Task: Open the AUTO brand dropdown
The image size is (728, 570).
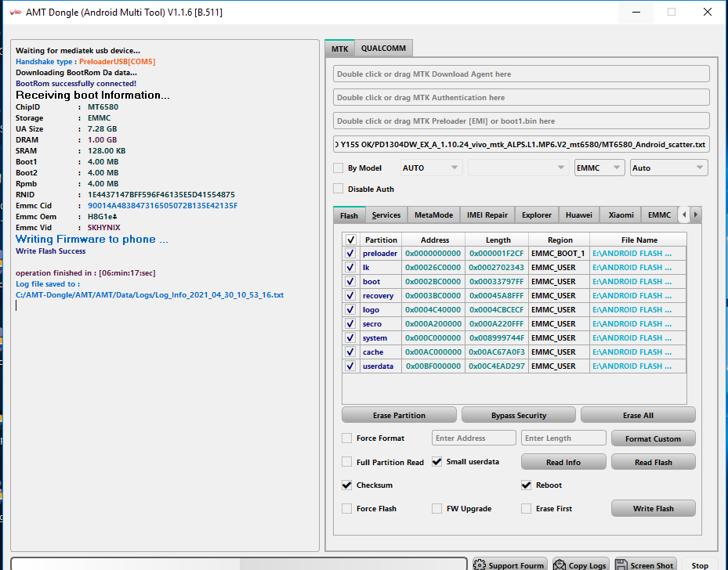Action: (431, 168)
